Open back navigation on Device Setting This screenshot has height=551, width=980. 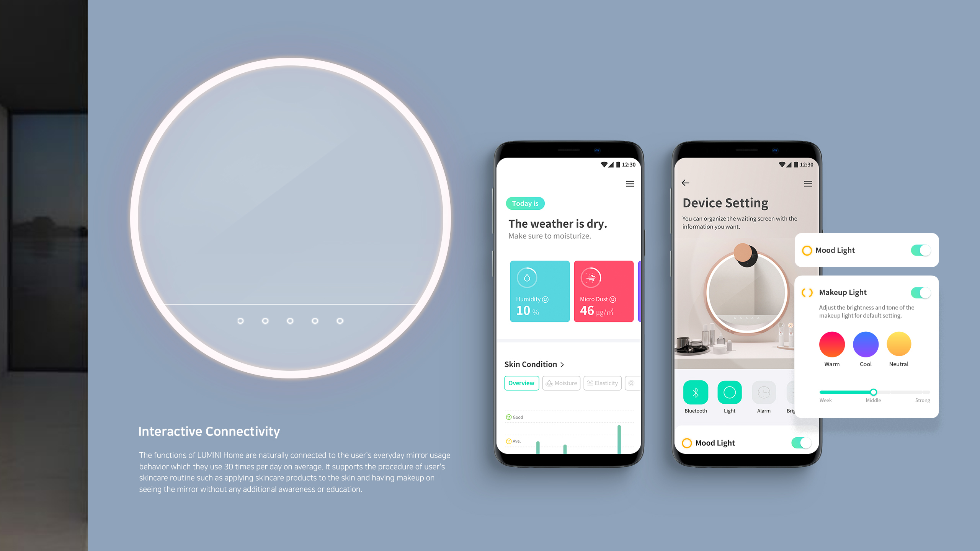pos(686,183)
